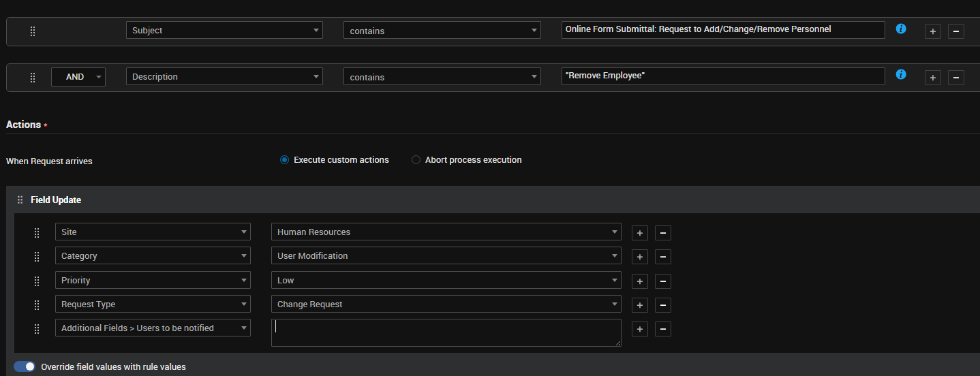This screenshot has width=980, height=376.
Task: Remove the Priority field update row
Action: 662,281
